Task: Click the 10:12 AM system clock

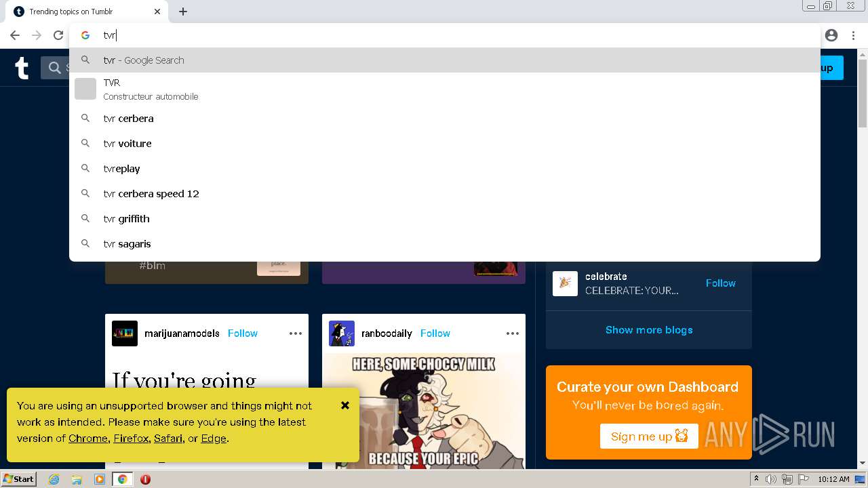Action: tap(833, 479)
